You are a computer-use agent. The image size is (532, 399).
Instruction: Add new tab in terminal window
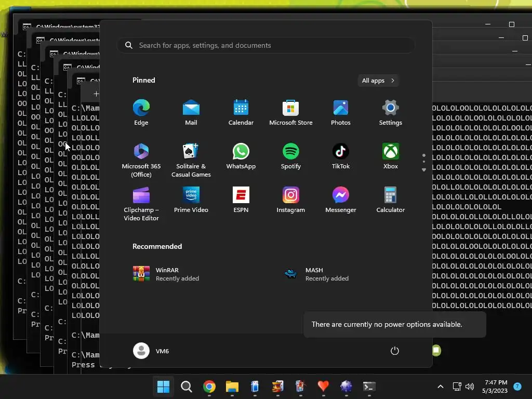96,94
